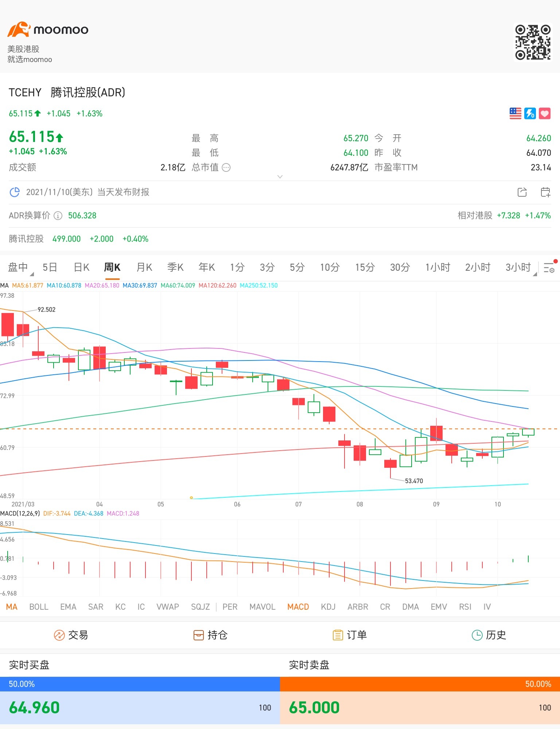Image resolution: width=560 pixels, height=729 pixels.
Task: Switch to 日K chart
Action: pos(81,267)
